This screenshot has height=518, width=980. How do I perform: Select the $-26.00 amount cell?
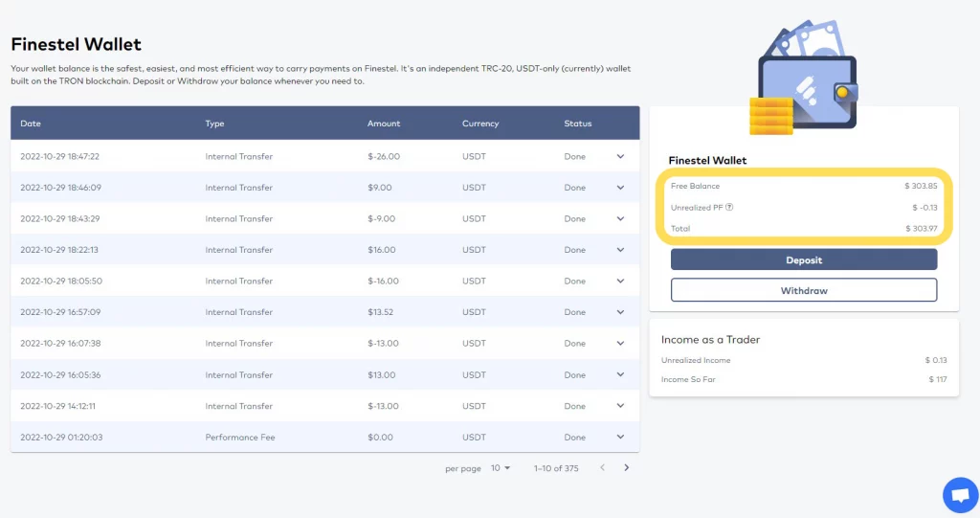coord(384,156)
